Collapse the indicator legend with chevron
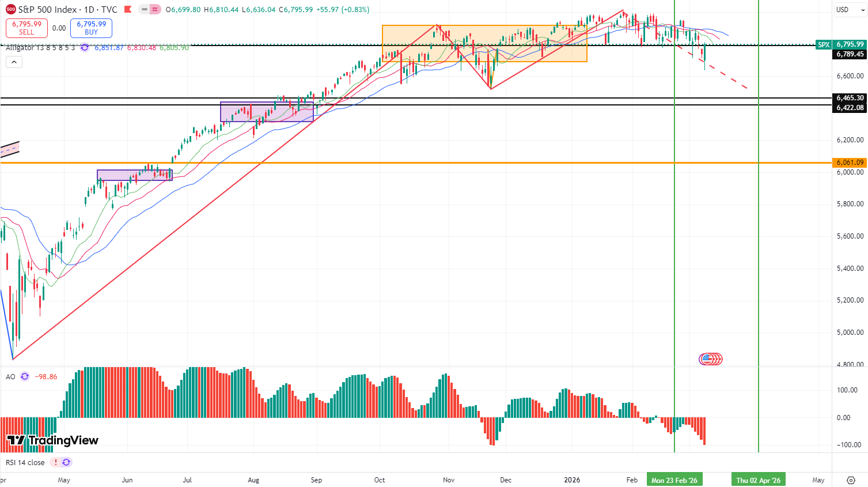The height and width of the screenshot is (487, 868). (14, 62)
